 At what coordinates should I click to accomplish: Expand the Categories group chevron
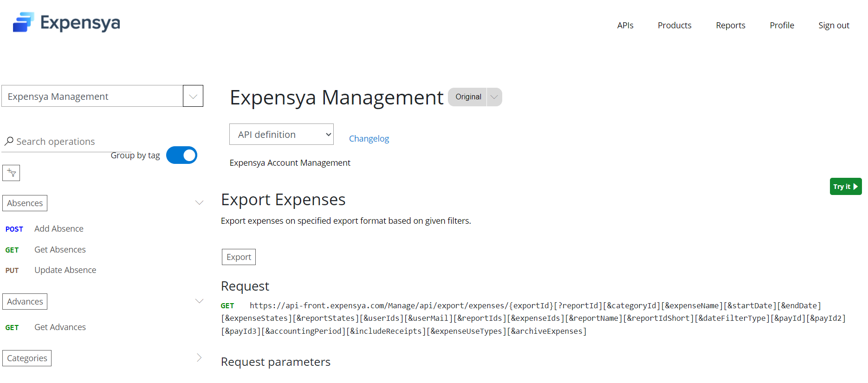(199, 357)
